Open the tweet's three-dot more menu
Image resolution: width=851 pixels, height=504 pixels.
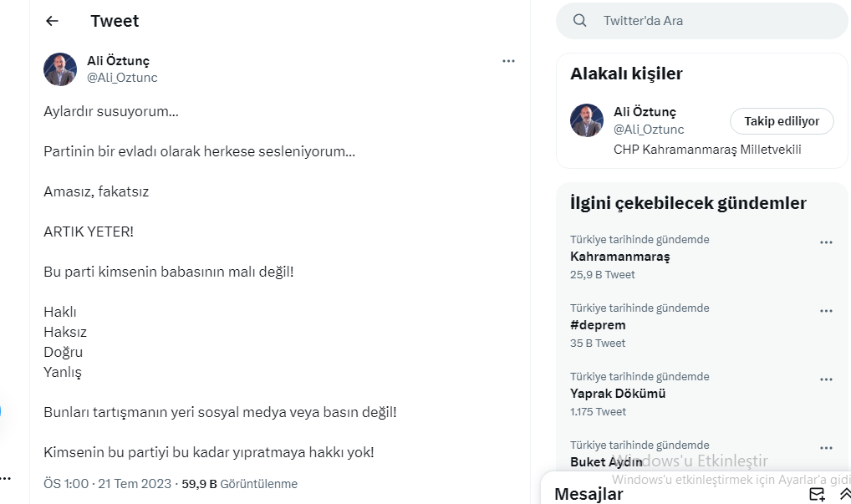508,61
